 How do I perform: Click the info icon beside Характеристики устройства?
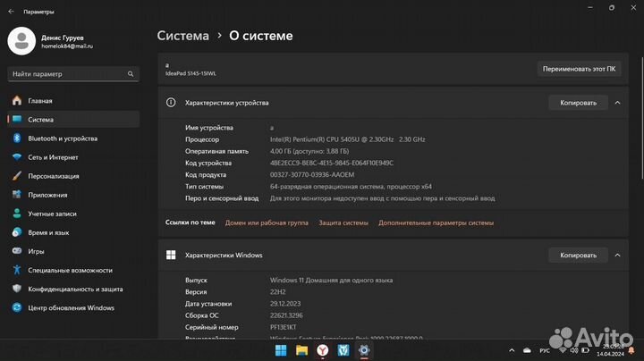click(x=171, y=103)
